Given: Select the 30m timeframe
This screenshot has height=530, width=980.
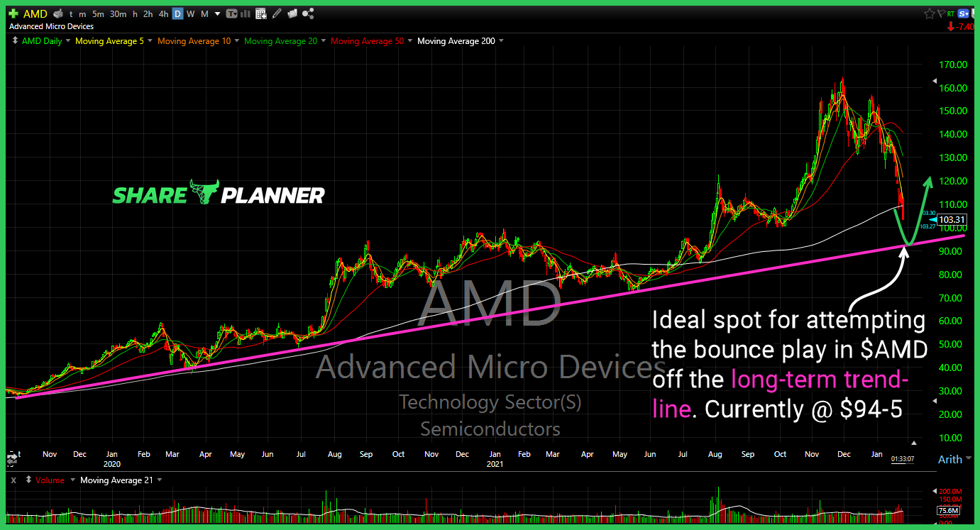Looking at the screenshot, I should click(119, 13).
